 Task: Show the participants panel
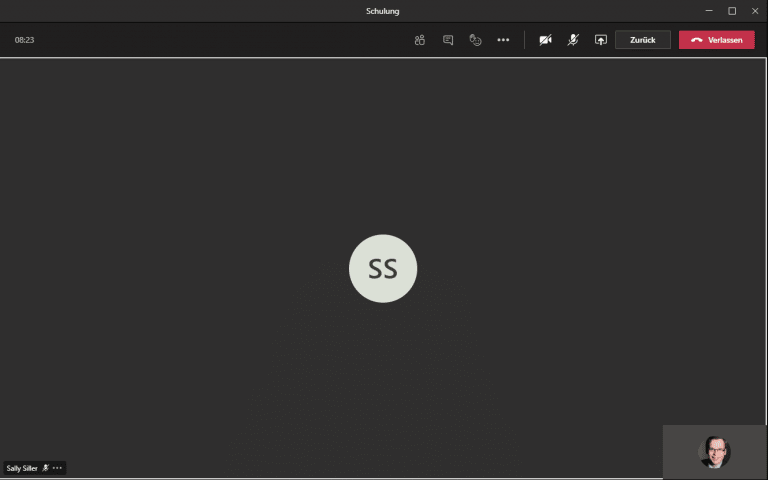click(x=419, y=40)
